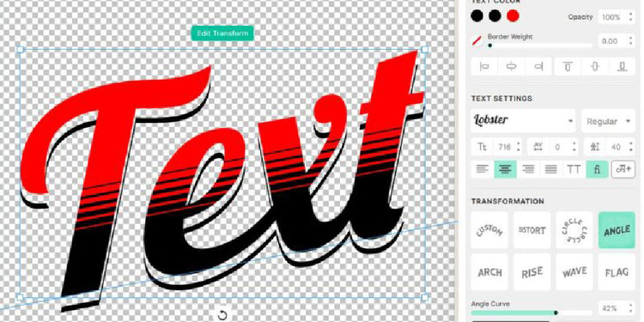
Task: Click the Edit Transform button
Action: coord(222,33)
